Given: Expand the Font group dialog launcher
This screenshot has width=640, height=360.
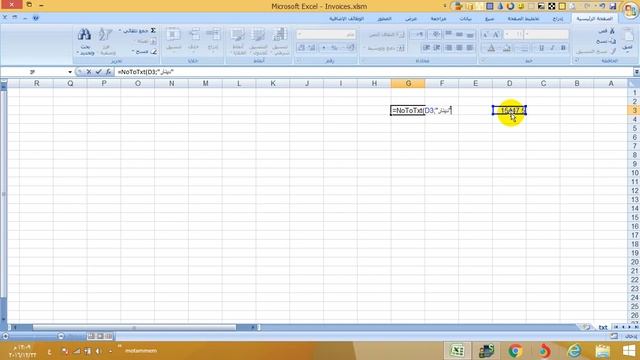Looking at the screenshot, I should pyautogui.click(x=483, y=60).
